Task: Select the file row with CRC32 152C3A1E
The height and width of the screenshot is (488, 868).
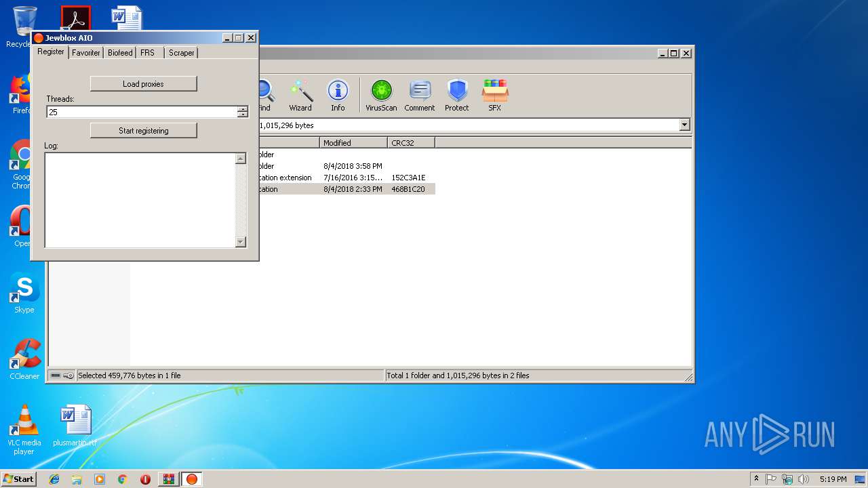Action: pyautogui.click(x=347, y=178)
